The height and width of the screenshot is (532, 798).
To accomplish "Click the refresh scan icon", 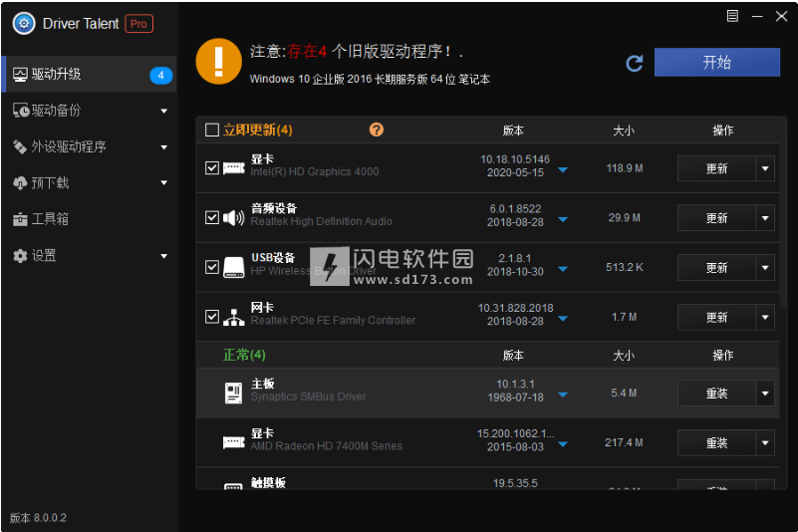I will [635, 63].
